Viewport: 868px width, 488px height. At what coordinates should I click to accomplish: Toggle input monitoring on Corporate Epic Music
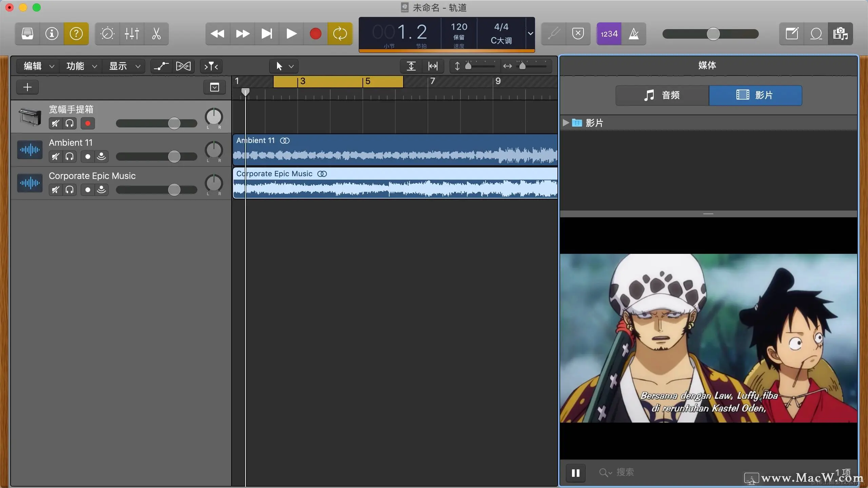(x=101, y=190)
